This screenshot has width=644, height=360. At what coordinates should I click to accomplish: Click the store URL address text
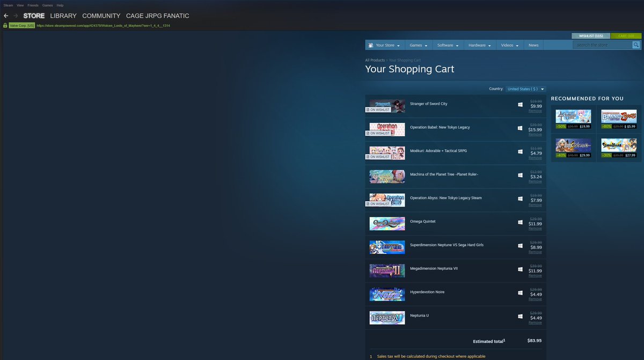pyautogui.click(x=104, y=25)
